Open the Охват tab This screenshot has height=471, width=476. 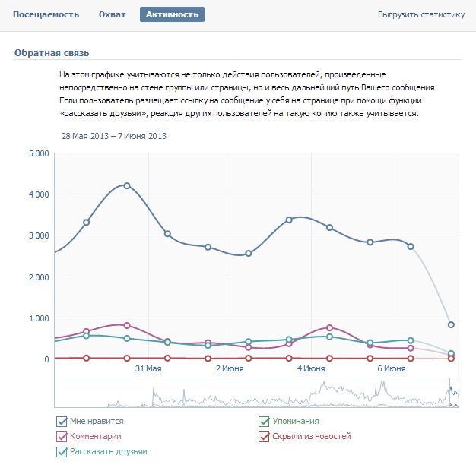click(113, 14)
